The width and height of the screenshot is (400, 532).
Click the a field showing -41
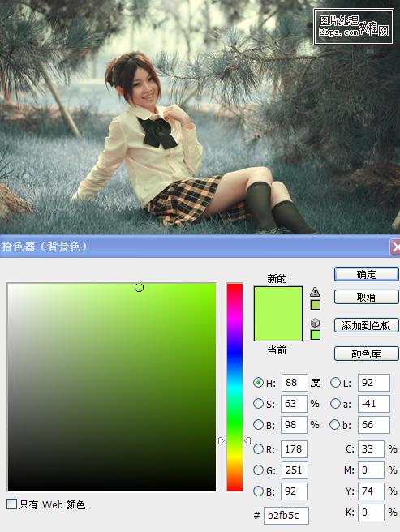click(374, 404)
